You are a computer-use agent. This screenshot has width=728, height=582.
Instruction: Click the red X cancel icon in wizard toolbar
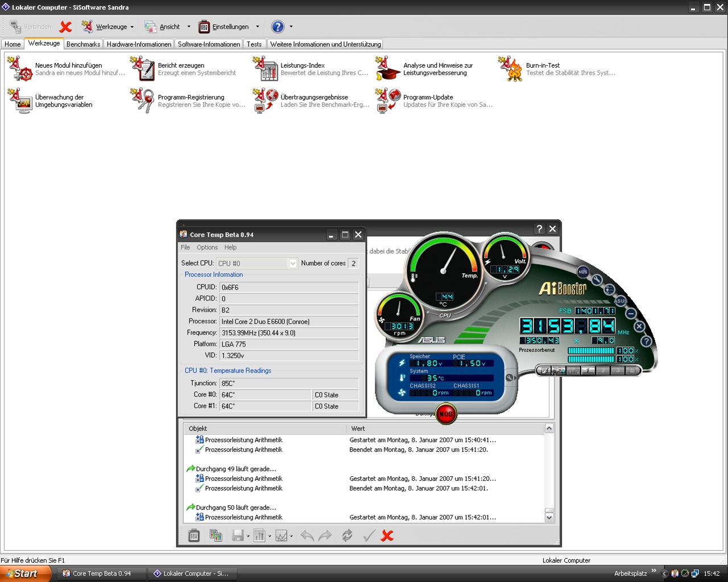click(x=387, y=535)
